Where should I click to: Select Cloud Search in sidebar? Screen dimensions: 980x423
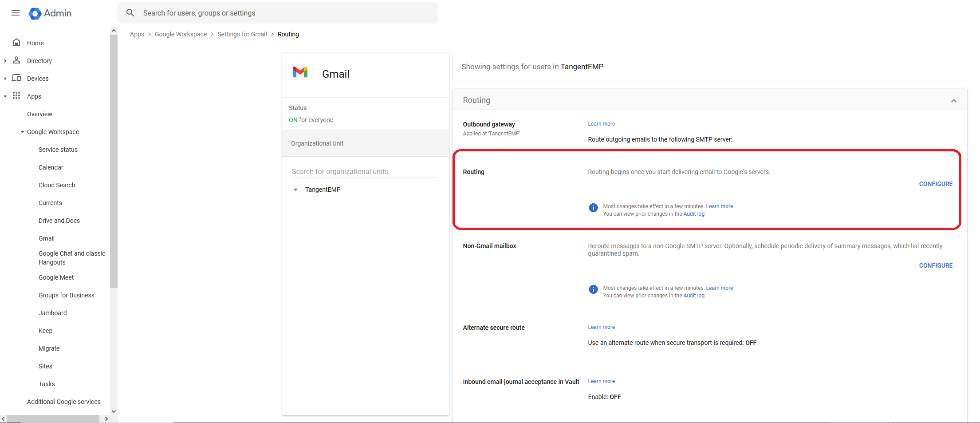click(57, 185)
